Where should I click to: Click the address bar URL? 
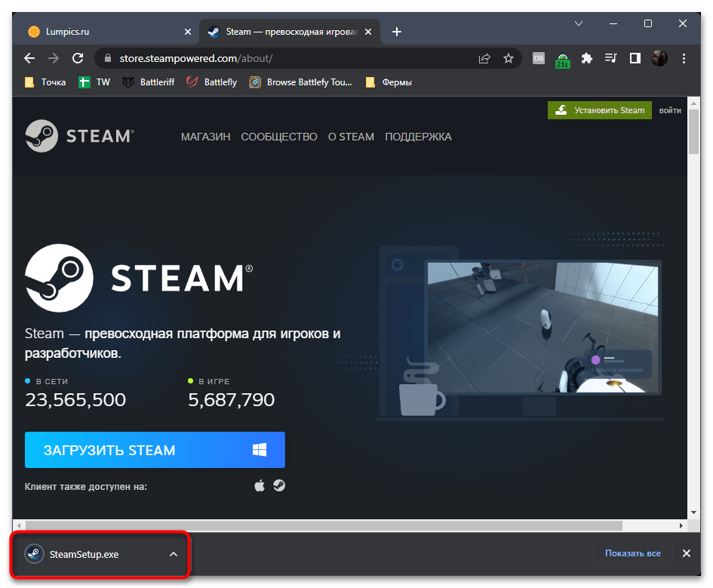pyautogui.click(x=196, y=58)
